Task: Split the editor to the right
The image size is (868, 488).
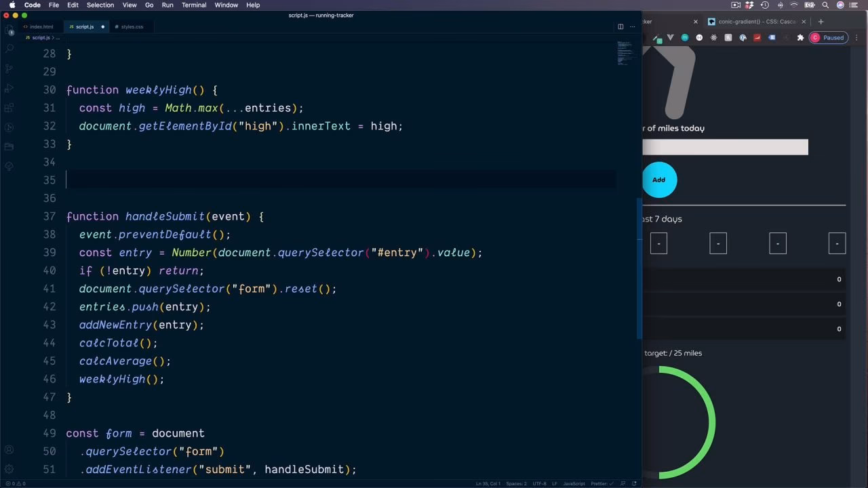Action: (x=620, y=26)
